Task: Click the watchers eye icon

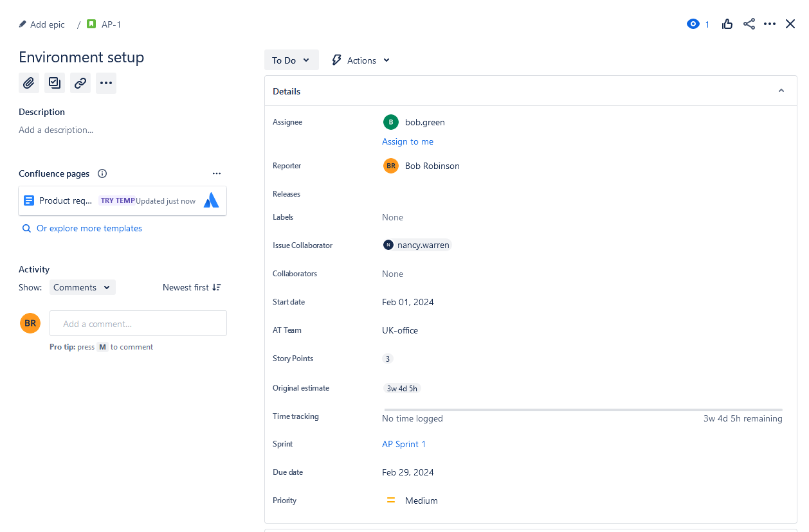Action: (x=692, y=24)
